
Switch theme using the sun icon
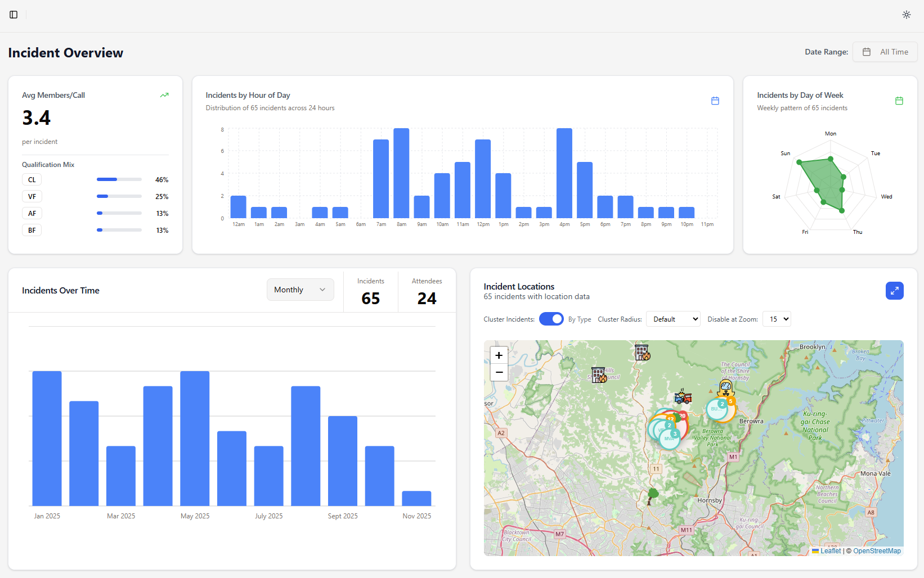click(906, 15)
